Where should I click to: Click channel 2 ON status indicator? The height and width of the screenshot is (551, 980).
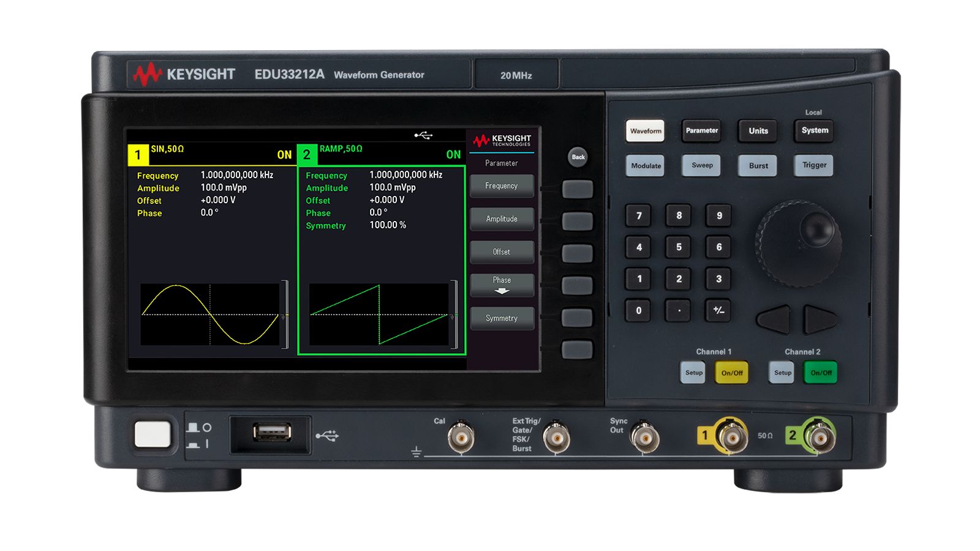[x=453, y=155]
